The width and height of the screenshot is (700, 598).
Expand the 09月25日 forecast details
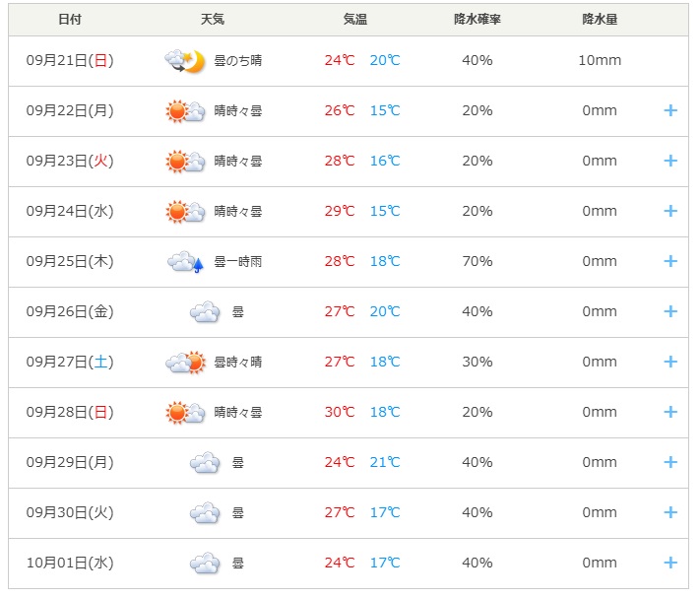point(670,262)
